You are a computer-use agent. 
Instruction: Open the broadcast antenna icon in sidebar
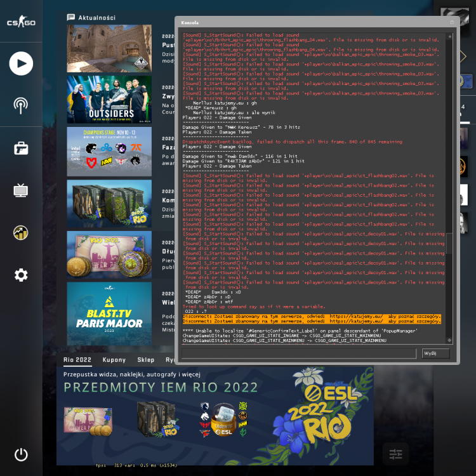(21, 106)
